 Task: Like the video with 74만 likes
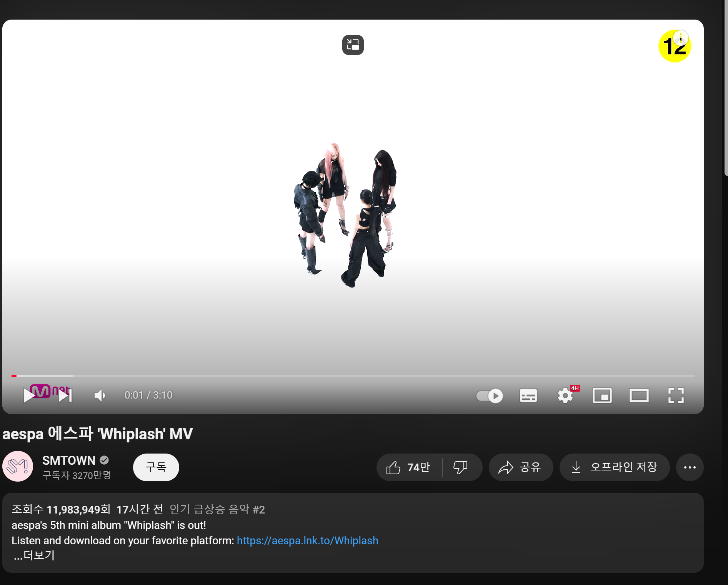409,467
